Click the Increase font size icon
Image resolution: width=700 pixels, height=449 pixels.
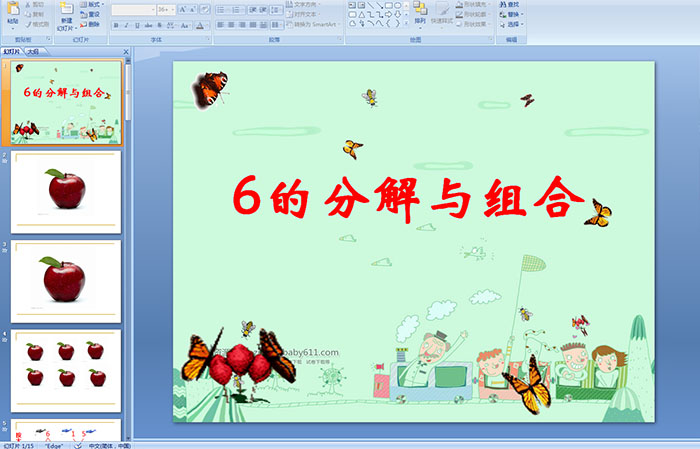181,9
